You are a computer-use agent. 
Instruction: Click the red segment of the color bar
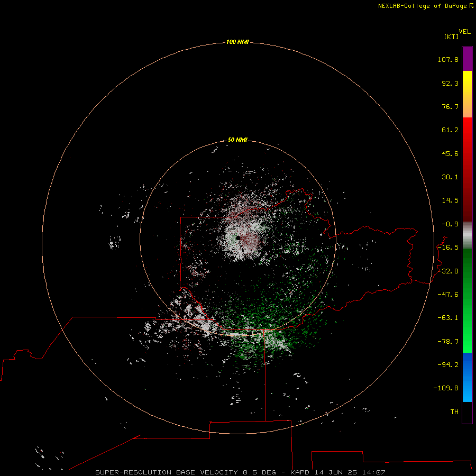[467, 169]
